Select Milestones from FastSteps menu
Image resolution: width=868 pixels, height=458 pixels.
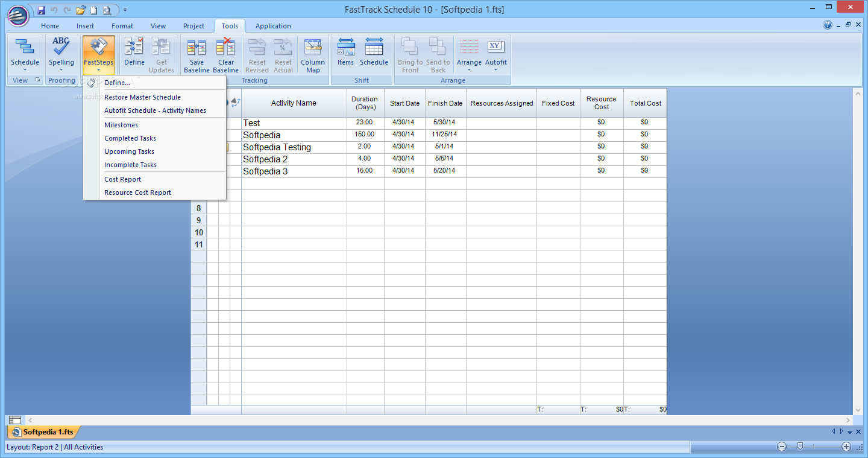pyautogui.click(x=154, y=125)
